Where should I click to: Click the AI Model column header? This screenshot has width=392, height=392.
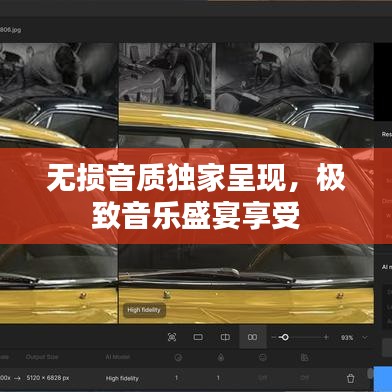pyautogui.click(x=118, y=357)
